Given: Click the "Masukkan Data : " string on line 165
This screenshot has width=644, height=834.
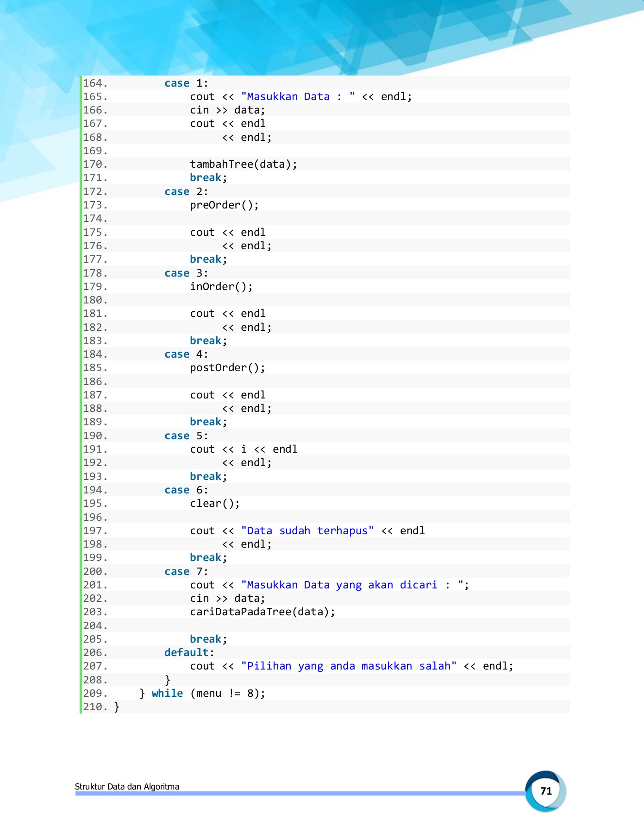Looking at the screenshot, I should pyautogui.click(x=298, y=97).
